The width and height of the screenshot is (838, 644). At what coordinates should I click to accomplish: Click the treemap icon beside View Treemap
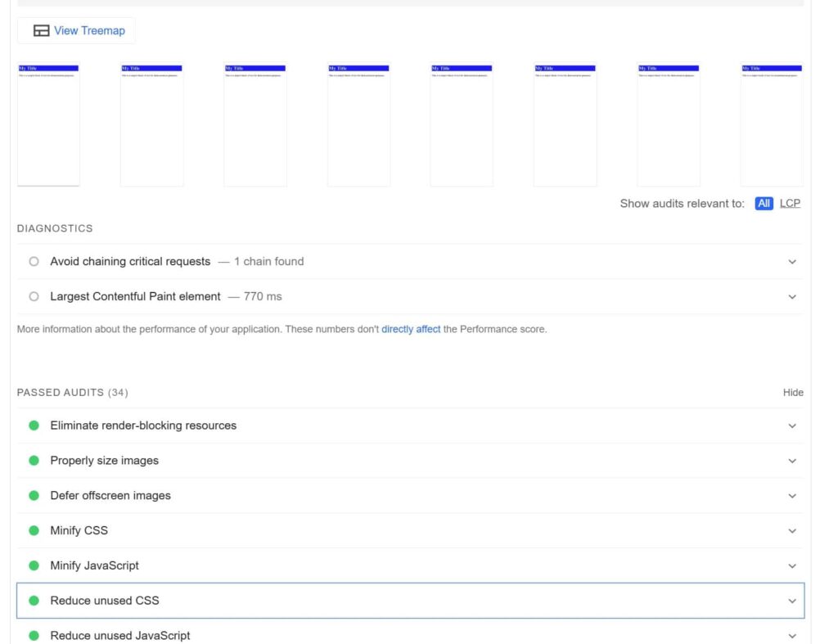tap(41, 31)
